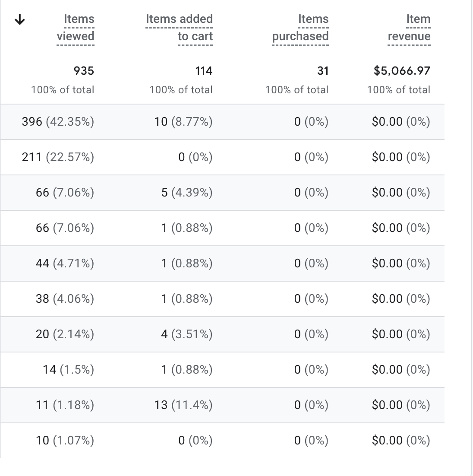Click the 13 (11.4%) added to cart cell

point(183,405)
